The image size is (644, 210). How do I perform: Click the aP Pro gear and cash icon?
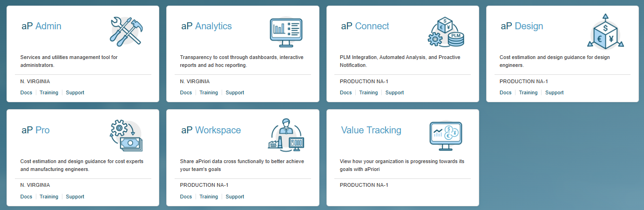pyautogui.click(x=125, y=135)
